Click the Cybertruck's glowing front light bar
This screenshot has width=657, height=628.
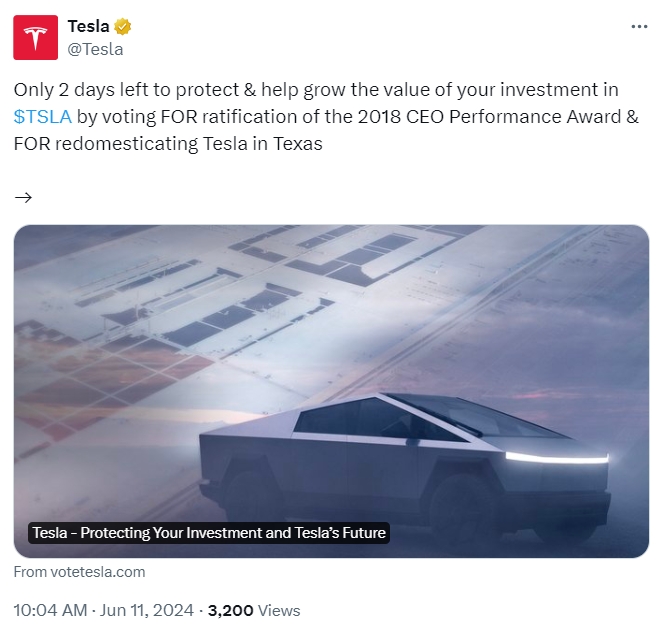click(556, 458)
